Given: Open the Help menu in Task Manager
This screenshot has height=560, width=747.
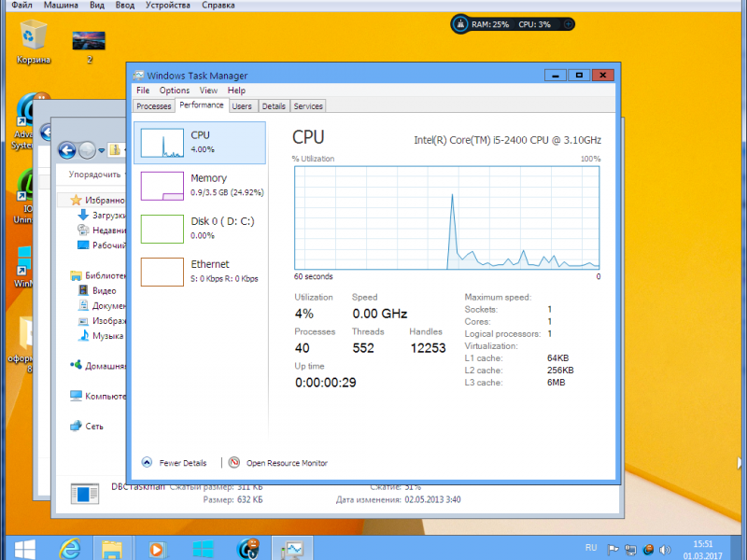Looking at the screenshot, I should click(236, 91).
